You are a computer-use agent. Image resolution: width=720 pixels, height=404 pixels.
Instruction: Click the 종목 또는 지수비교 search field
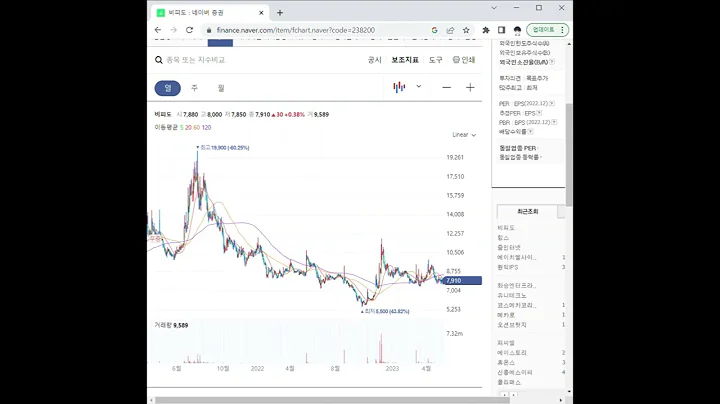[196, 60]
